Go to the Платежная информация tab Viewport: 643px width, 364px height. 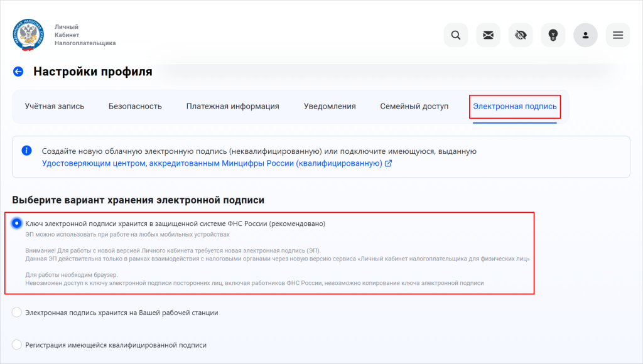[x=232, y=107]
